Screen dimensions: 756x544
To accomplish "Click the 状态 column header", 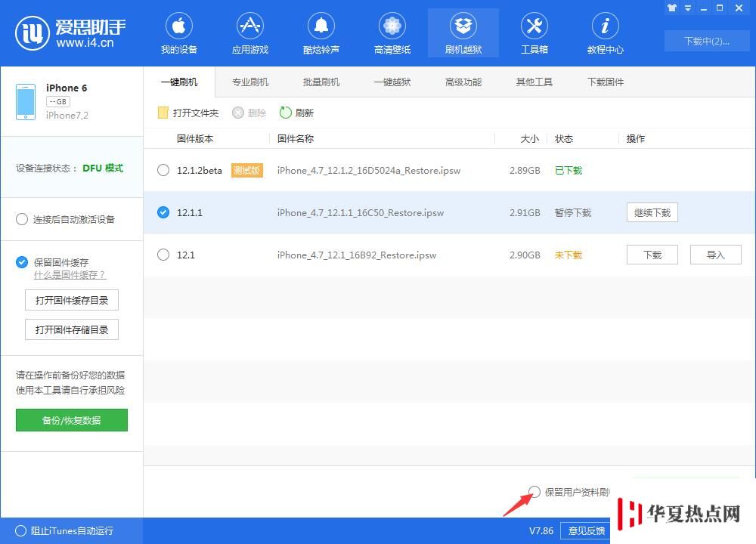I will [564, 139].
